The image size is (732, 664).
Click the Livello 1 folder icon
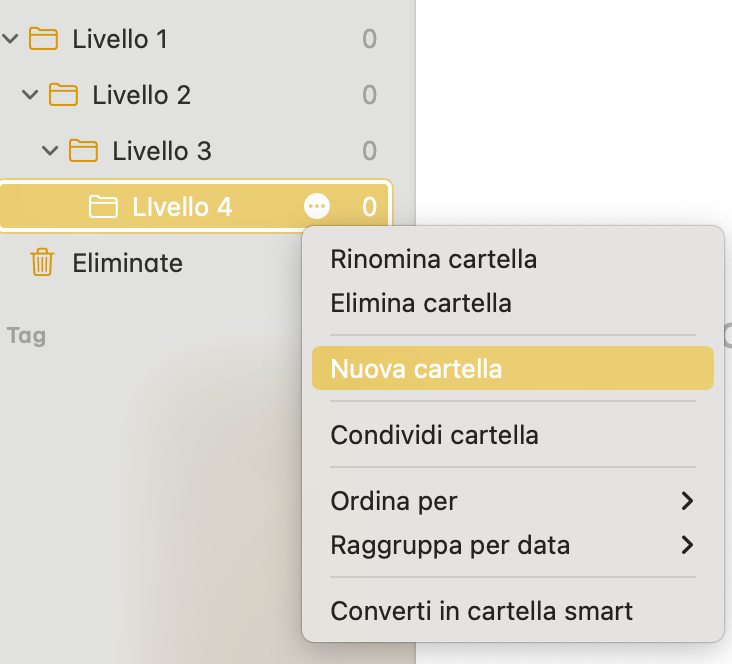coord(43,38)
